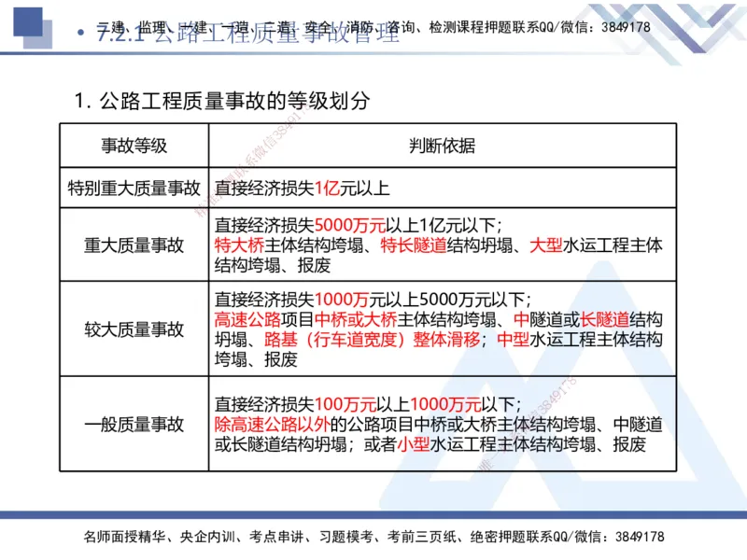Click the 重大质量事故 table cell
The height and width of the screenshot is (560, 747).
(132, 245)
